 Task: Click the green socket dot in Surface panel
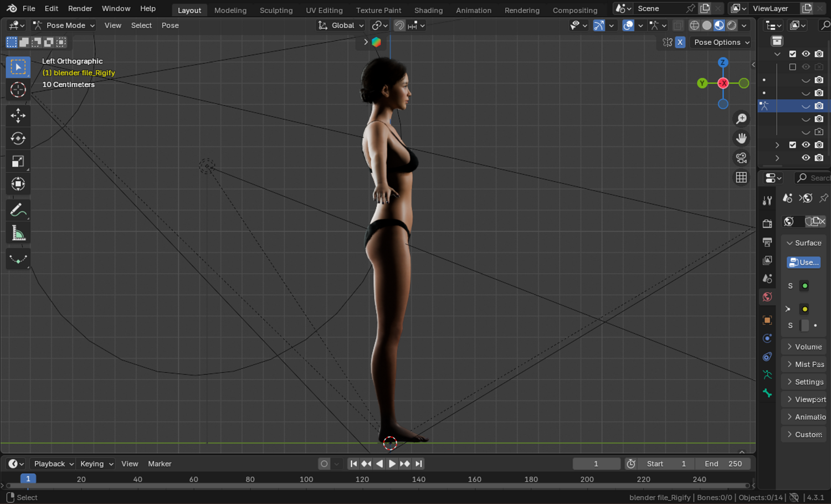click(805, 286)
